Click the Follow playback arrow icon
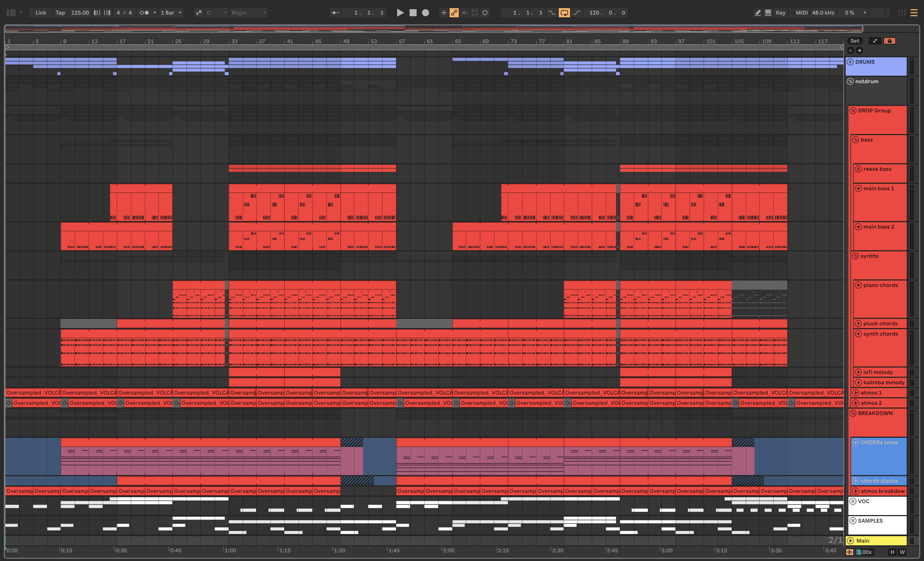Image resolution: width=924 pixels, height=561 pixels. pyautogui.click(x=335, y=13)
